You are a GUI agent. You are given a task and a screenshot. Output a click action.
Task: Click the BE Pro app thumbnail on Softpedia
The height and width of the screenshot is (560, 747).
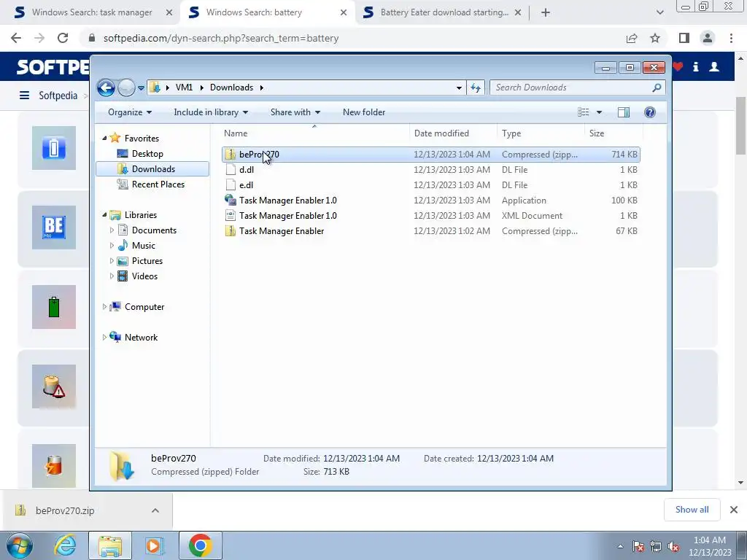pyautogui.click(x=54, y=227)
